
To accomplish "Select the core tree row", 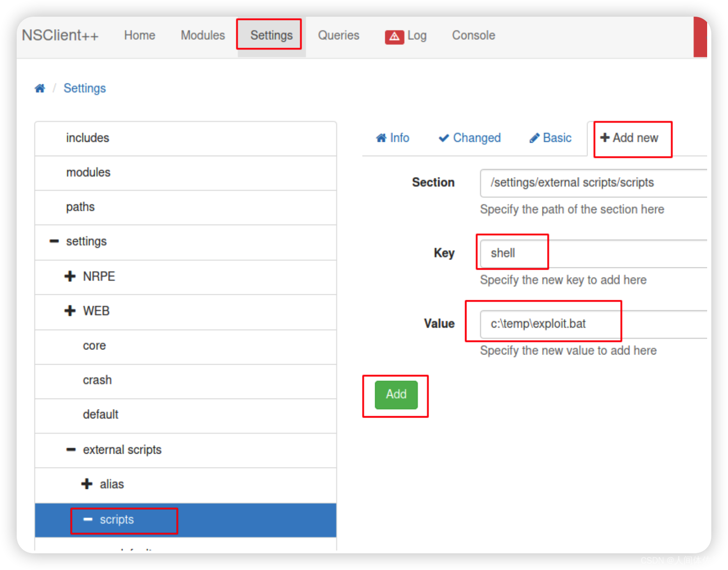I will click(185, 346).
